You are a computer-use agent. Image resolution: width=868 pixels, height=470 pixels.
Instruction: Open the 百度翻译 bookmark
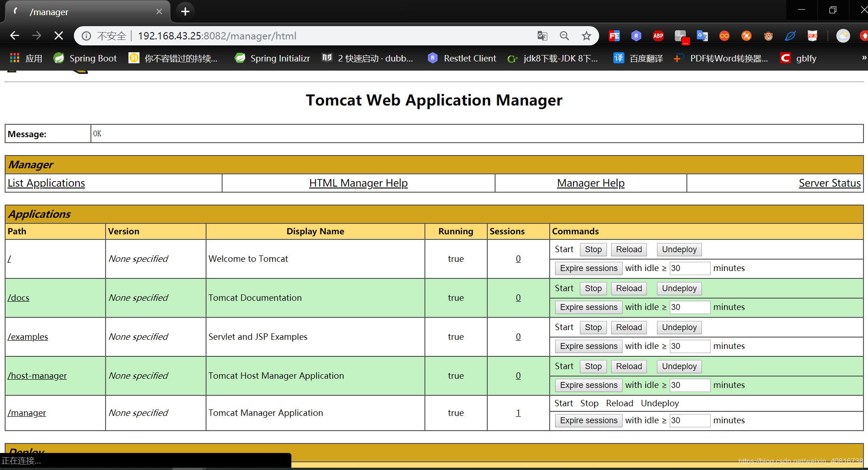(638, 58)
